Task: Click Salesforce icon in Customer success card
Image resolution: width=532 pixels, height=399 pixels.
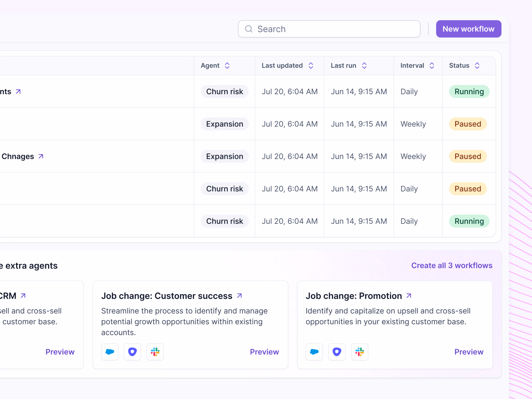Action: tap(110, 352)
